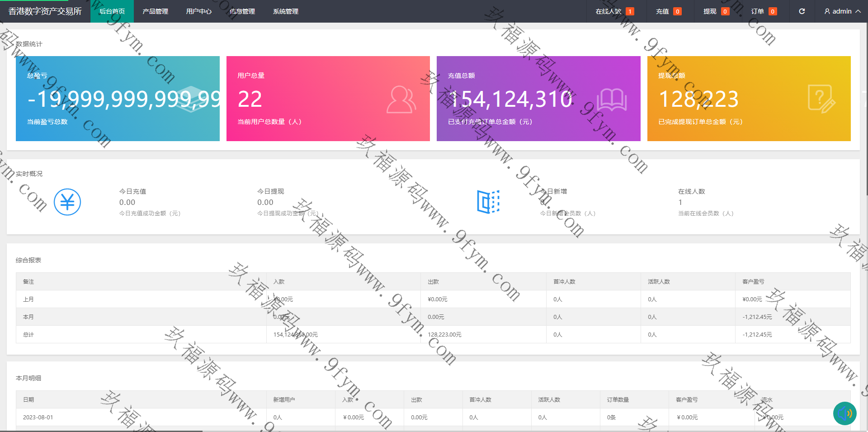This screenshot has width=868, height=432.
Task: Click the question note icon on orange card
Action: [x=821, y=99]
